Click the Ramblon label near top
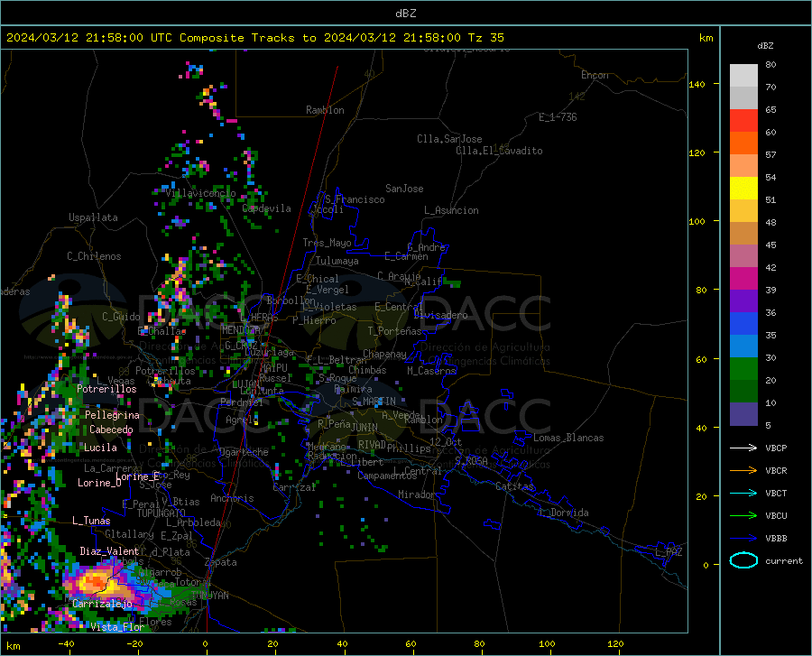This screenshot has height=656, width=812. 325,110
